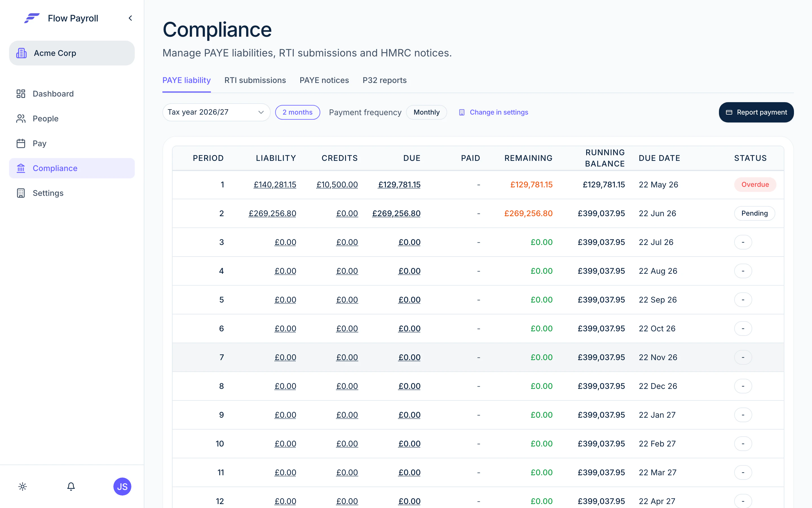Click the People icon in sidebar
Screen dimensions: 812x508
click(21, 119)
